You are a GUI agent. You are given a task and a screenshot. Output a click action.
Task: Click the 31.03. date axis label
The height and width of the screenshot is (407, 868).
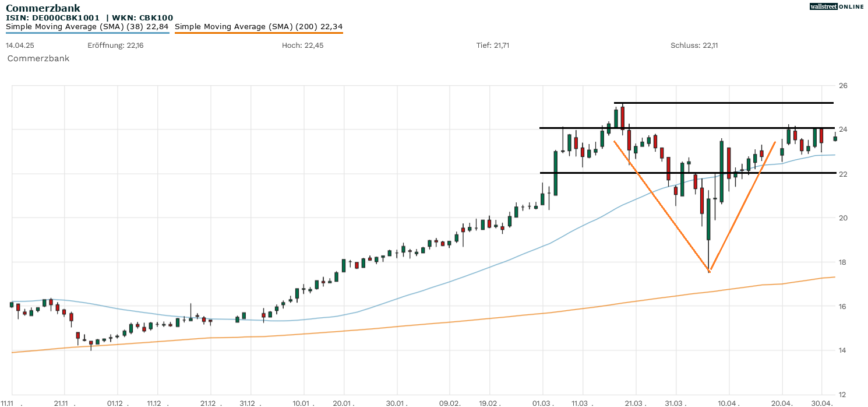pyautogui.click(x=675, y=403)
